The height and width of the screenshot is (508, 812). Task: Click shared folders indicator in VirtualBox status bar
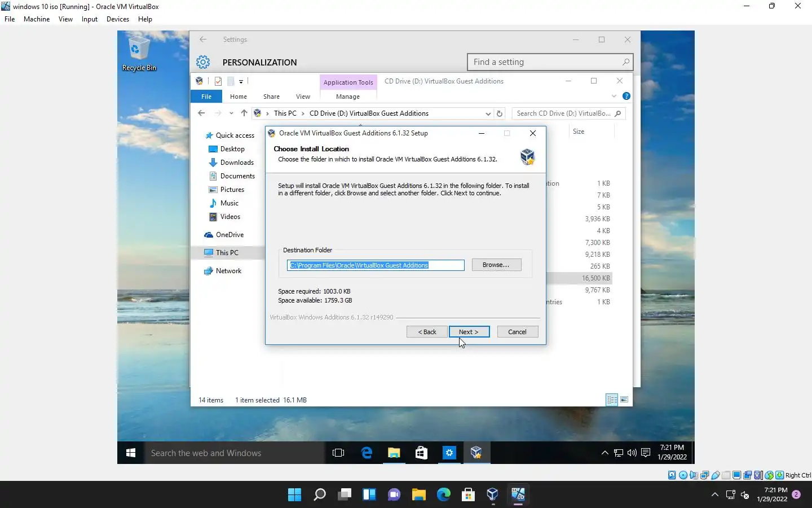click(726, 475)
